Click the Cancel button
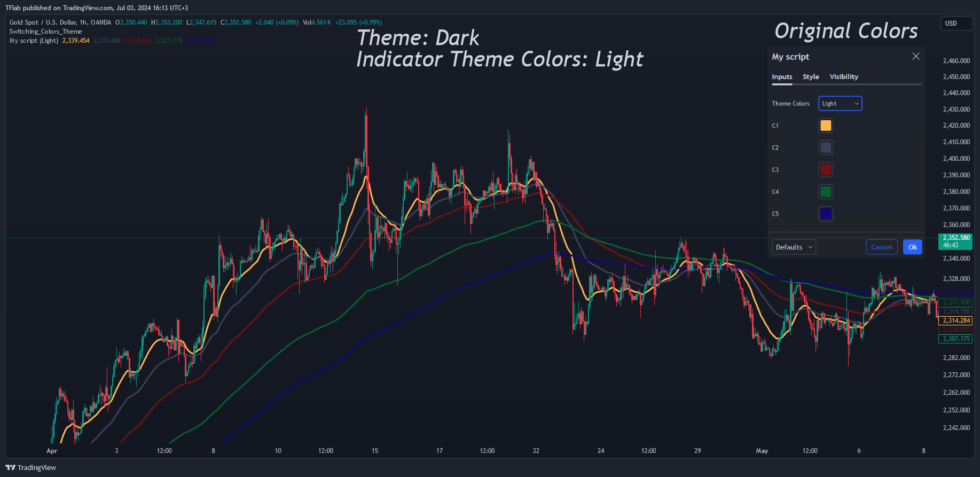 tap(881, 247)
